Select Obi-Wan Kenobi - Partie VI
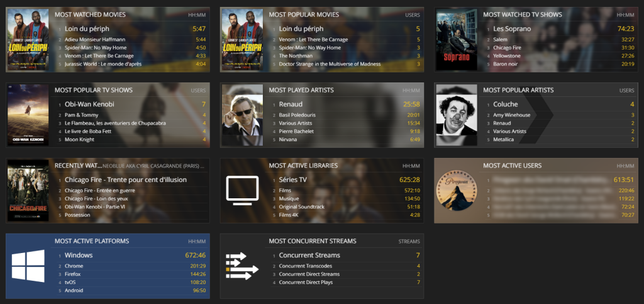This screenshot has height=304, width=644. (95, 207)
